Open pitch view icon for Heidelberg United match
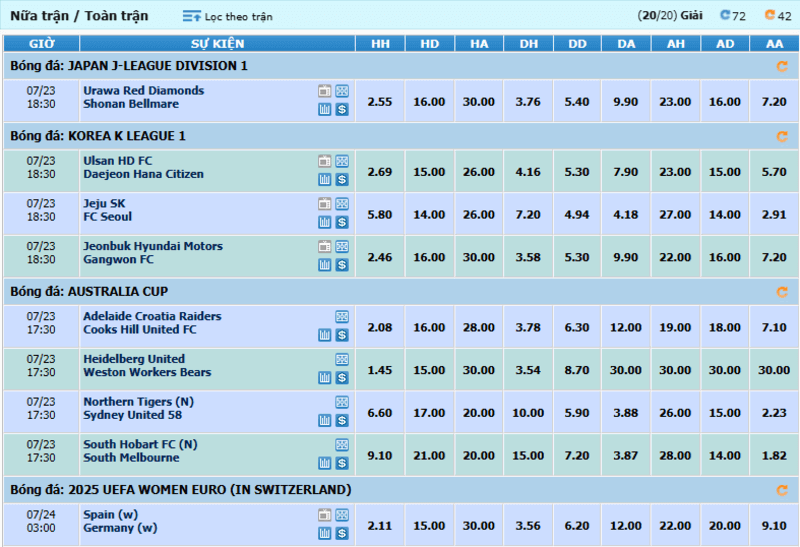Screen dimensions: 800x547 tap(342, 360)
